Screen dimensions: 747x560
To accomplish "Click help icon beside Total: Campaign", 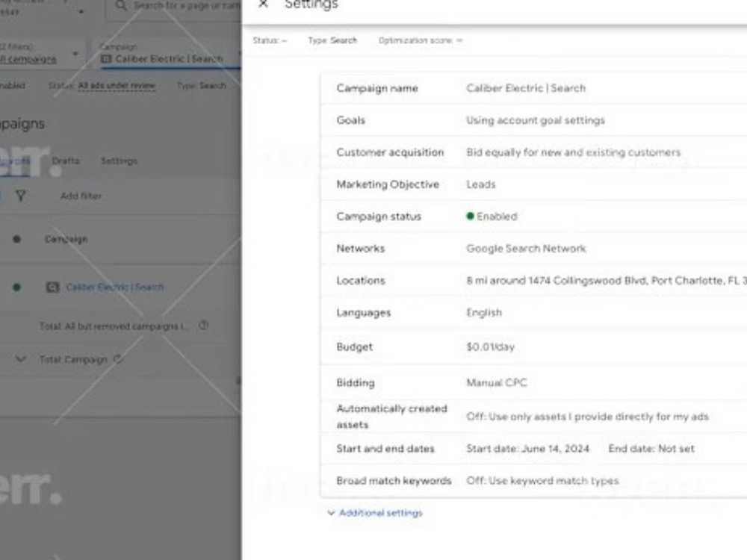I will click(118, 359).
